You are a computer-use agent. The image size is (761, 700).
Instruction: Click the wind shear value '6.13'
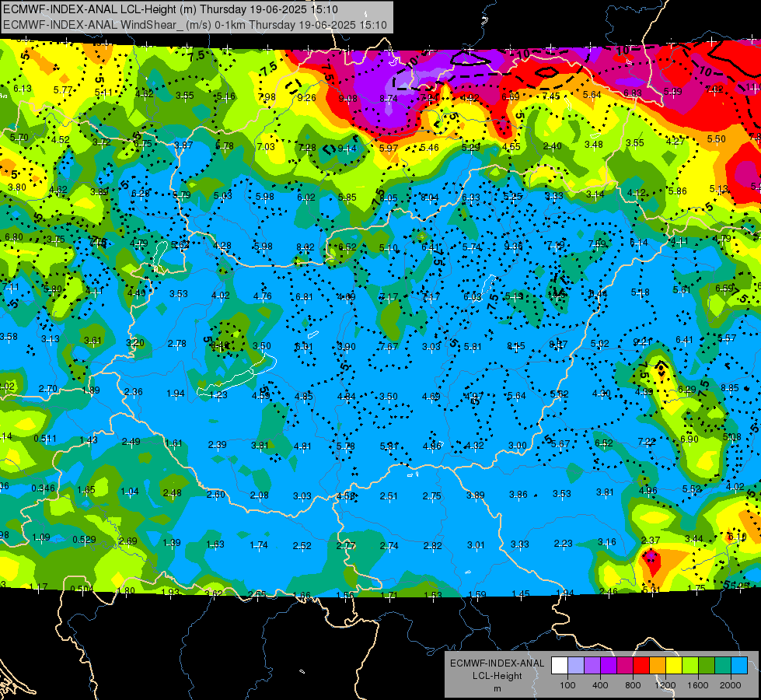[23, 89]
